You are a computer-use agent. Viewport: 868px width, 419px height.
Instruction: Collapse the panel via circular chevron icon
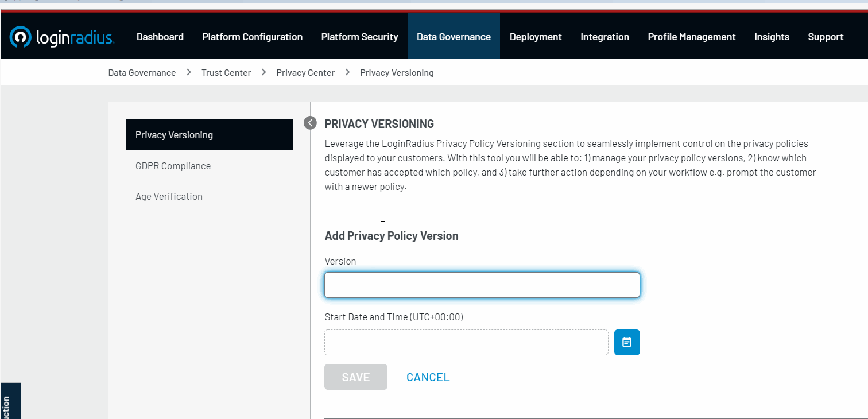coord(310,122)
